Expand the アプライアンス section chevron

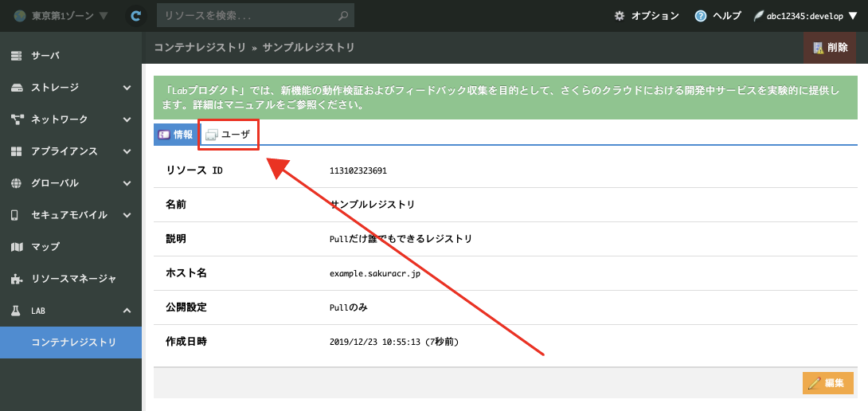click(x=127, y=151)
